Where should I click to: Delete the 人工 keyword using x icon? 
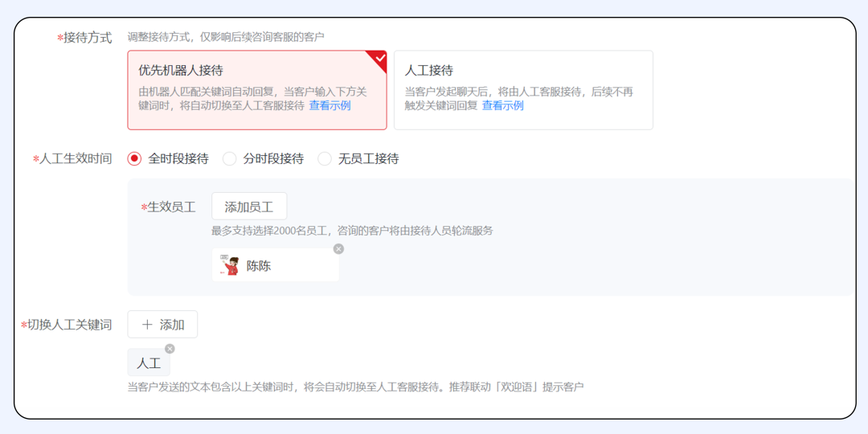tap(170, 349)
